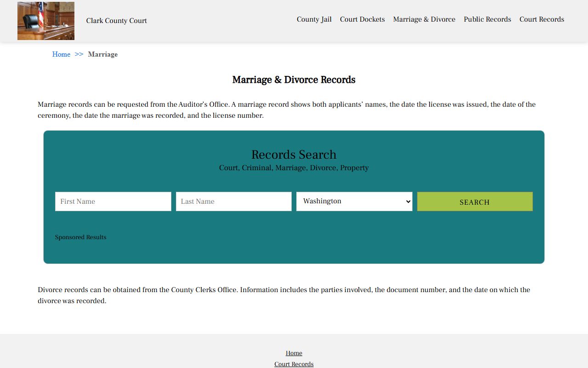The image size is (588, 368).
Task: Open the footer Court Records link
Action: click(x=294, y=364)
